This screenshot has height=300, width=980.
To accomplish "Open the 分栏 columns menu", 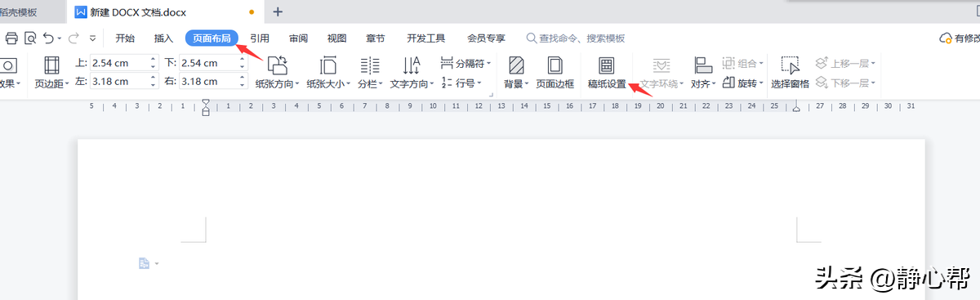I will click(370, 72).
